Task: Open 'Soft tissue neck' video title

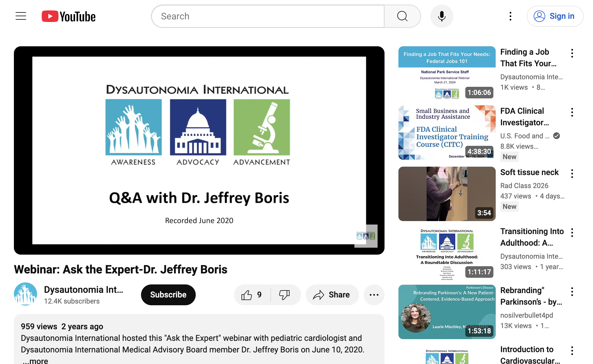Action: click(529, 172)
